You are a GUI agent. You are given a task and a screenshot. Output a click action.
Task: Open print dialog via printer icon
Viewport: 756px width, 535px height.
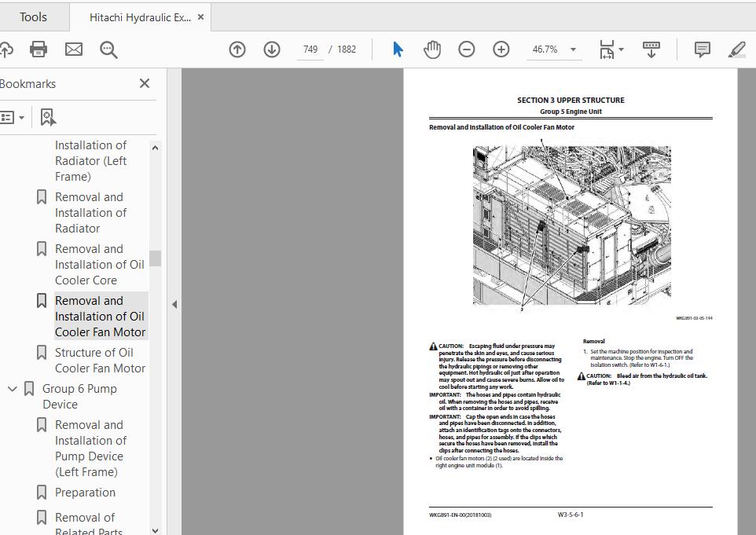(x=38, y=49)
